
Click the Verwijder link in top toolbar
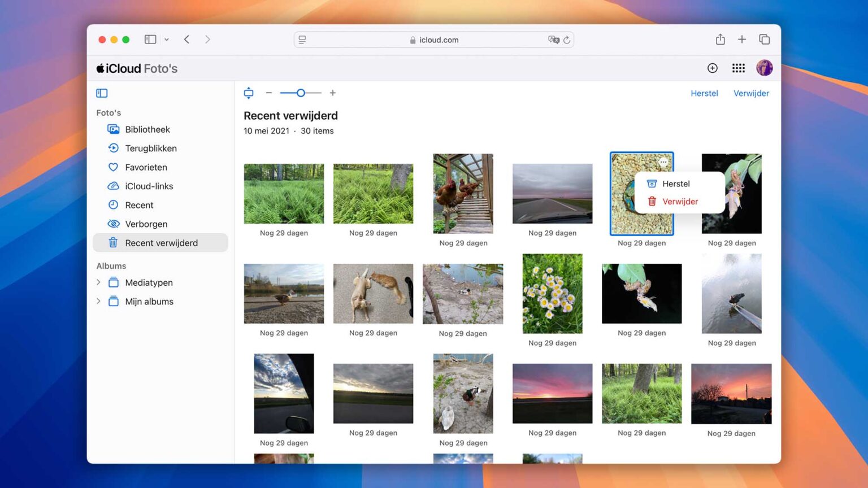point(751,94)
